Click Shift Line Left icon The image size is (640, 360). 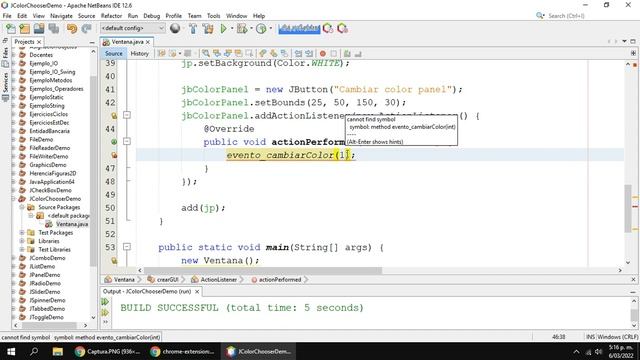(298, 53)
